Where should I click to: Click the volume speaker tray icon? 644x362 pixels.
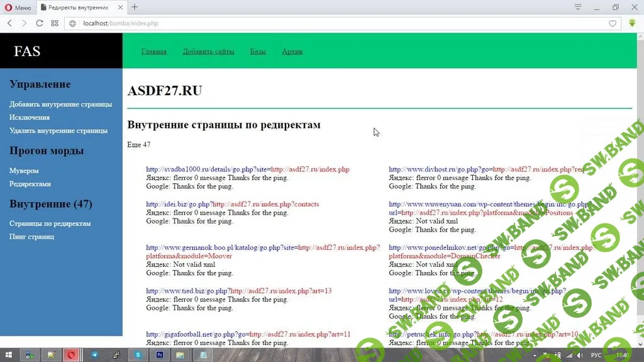pos(579,355)
